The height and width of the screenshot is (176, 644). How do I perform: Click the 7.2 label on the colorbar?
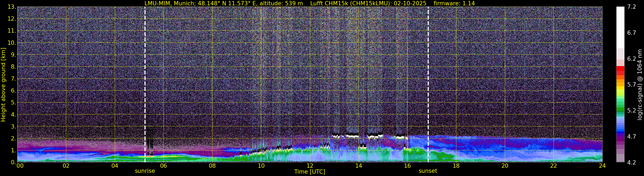click(x=632, y=7)
